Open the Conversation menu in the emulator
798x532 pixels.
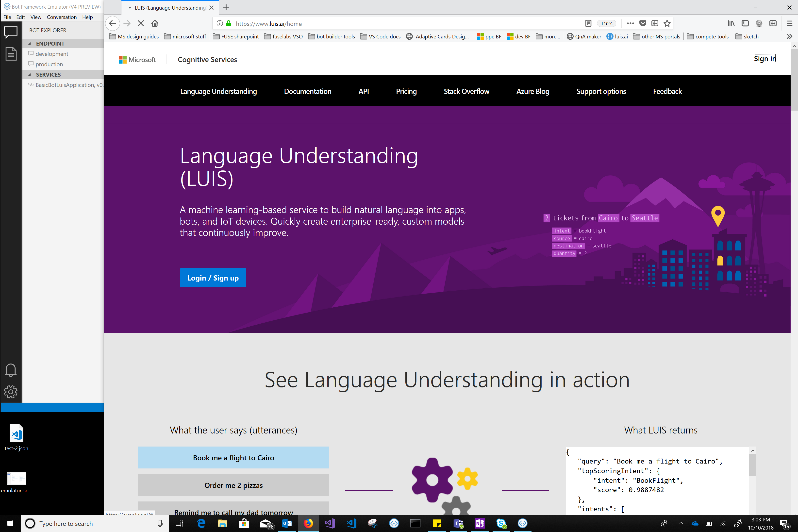click(62, 17)
